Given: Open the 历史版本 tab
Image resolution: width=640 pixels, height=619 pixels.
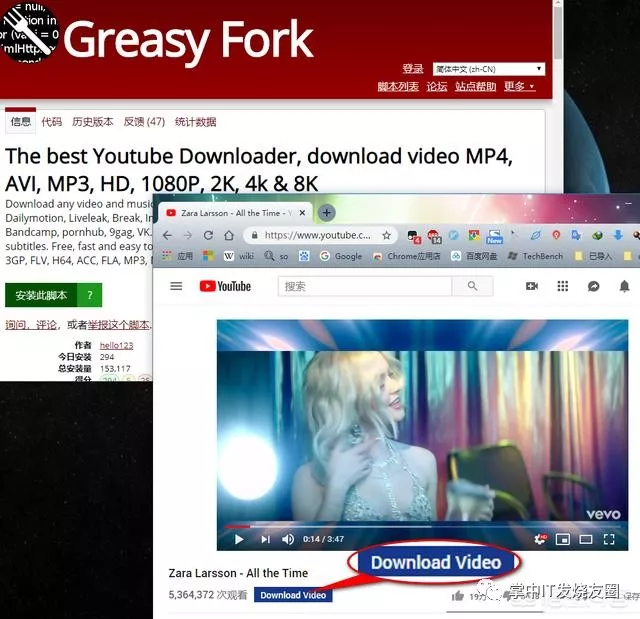Looking at the screenshot, I should pyautogui.click(x=92, y=122).
